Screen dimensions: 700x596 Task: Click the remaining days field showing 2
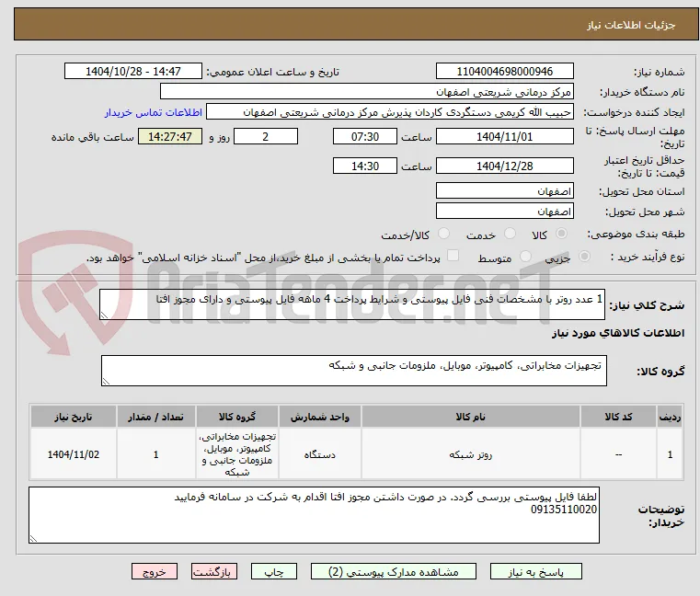point(266,137)
